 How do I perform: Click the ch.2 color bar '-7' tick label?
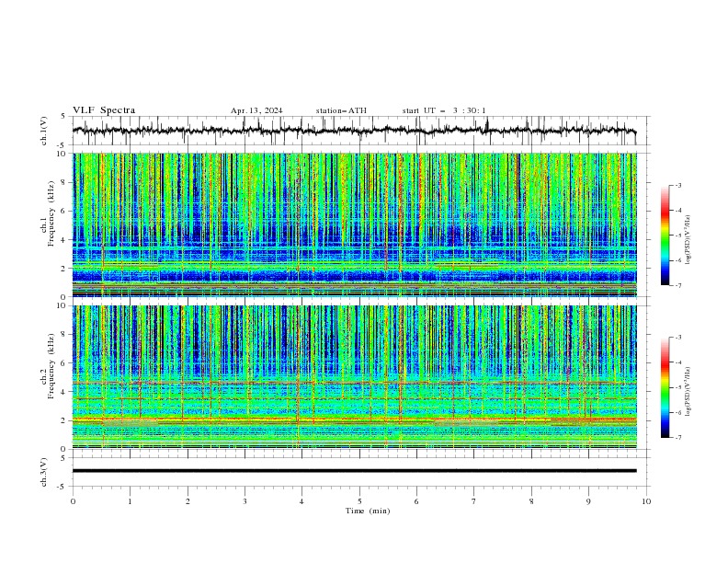[x=678, y=438]
